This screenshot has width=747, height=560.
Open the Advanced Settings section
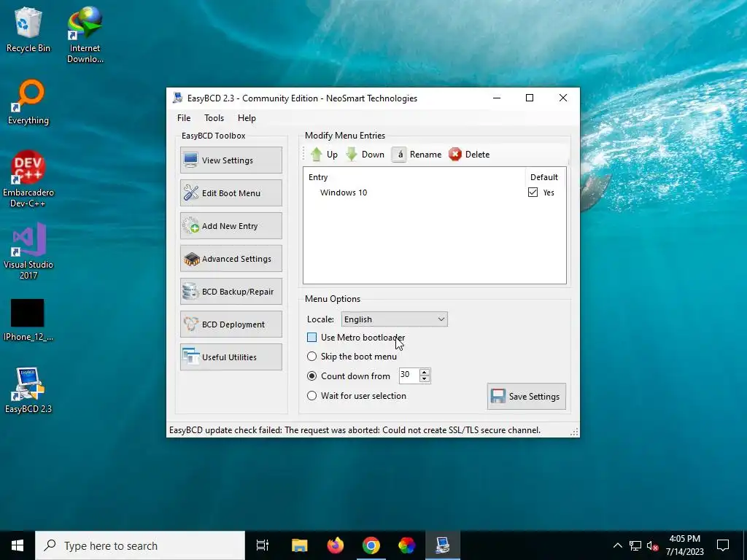click(x=231, y=259)
